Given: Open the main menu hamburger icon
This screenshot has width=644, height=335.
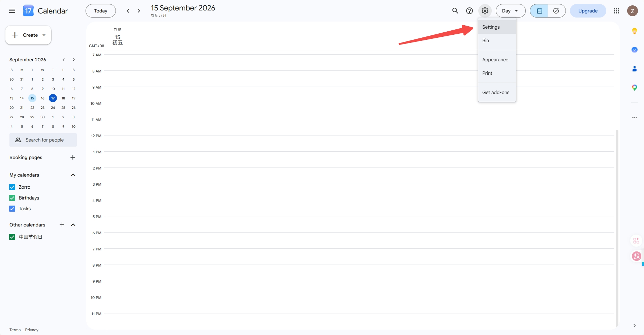Looking at the screenshot, I should tap(12, 11).
